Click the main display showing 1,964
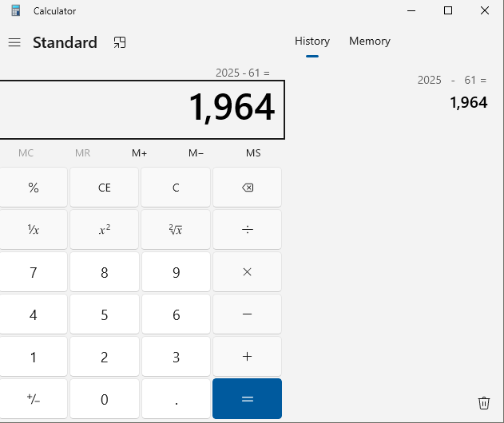Viewport: 504px width, 423px height. click(141, 109)
